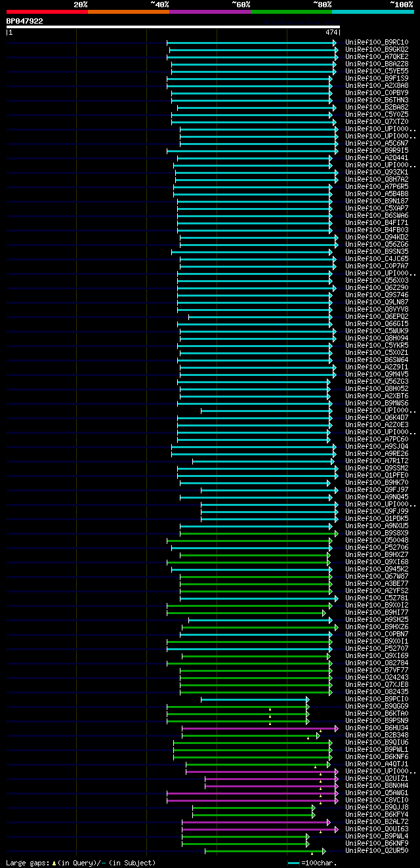Select label UniRef100_Q7XJE8
Image resolution: width=420 pixels, height=868 pixels.
(377, 685)
